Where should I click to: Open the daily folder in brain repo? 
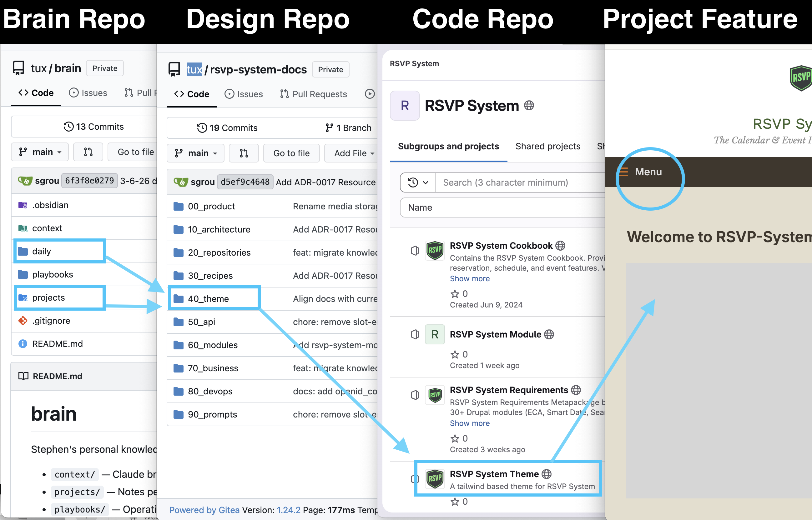[42, 252]
